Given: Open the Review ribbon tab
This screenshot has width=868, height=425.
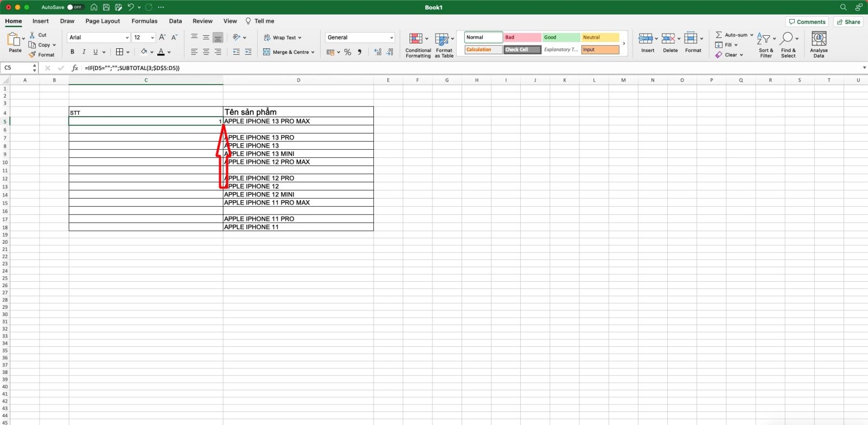Looking at the screenshot, I should (202, 21).
